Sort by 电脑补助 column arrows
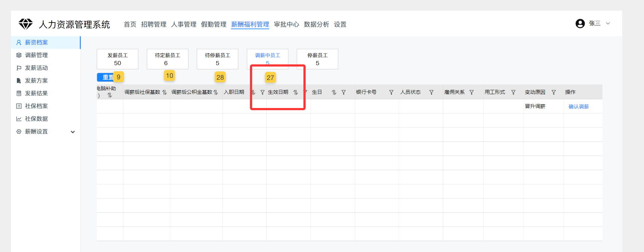This screenshot has width=644, height=252. pyautogui.click(x=110, y=95)
